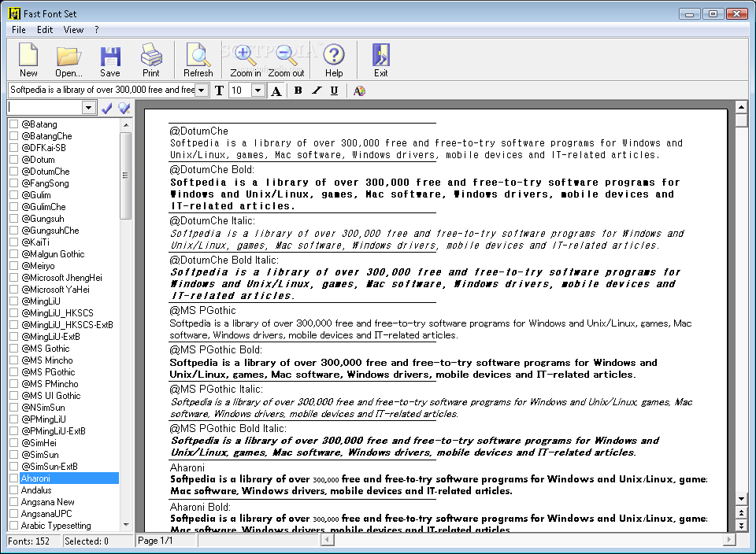
Task: Click the New document icon
Action: 28,60
